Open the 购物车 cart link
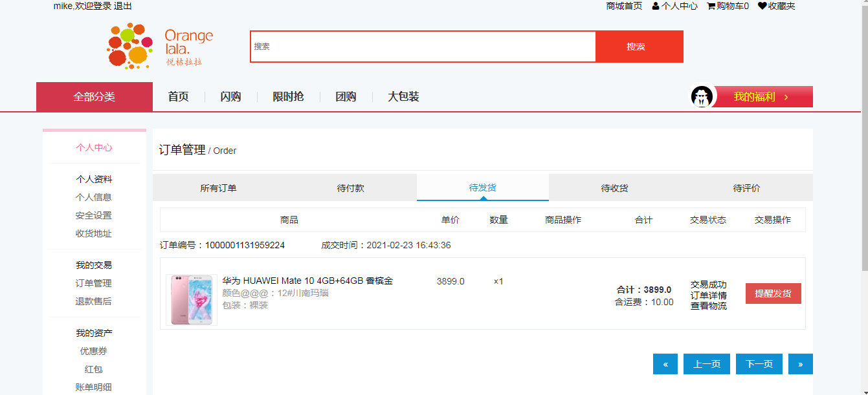The width and height of the screenshot is (868, 395). pos(733,6)
